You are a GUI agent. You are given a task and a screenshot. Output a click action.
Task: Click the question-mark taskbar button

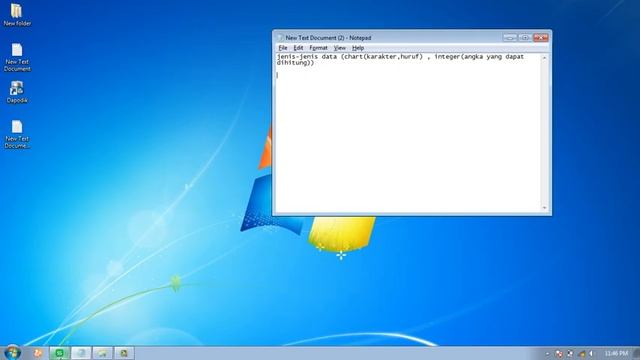pyautogui.click(x=81, y=353)
